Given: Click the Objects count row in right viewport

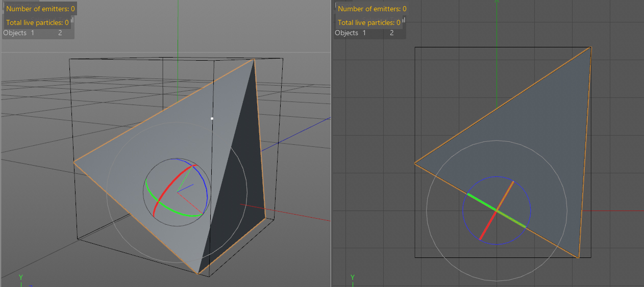Looking at the screenshot, I should coord(364,33).
